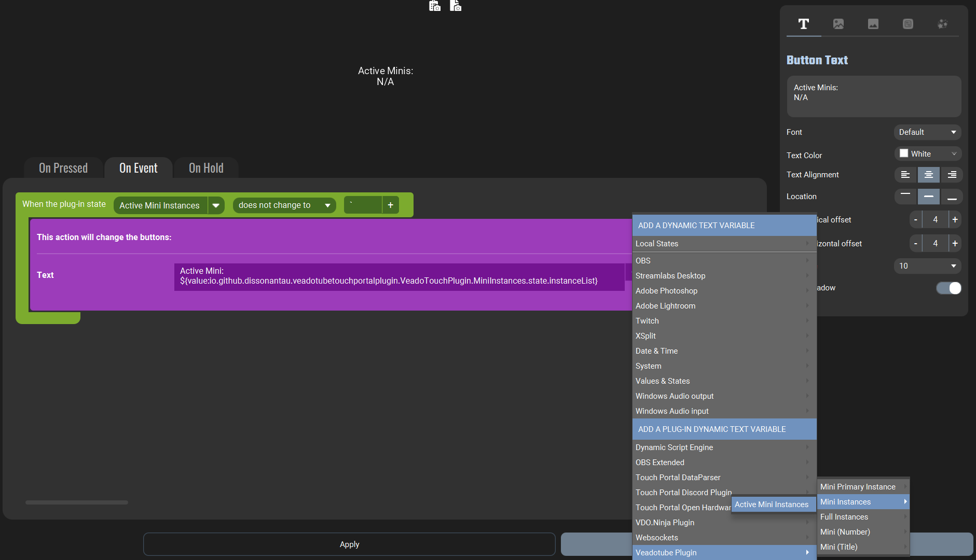Align button text to the center

point(929,175)
